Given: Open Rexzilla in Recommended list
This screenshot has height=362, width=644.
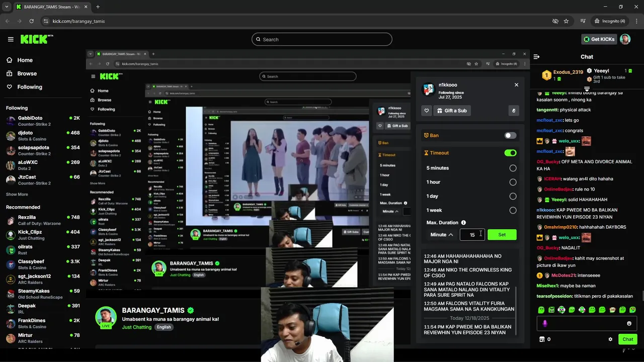Looking at the screenshot, I should pyautogui.click(x=43, y=220).
